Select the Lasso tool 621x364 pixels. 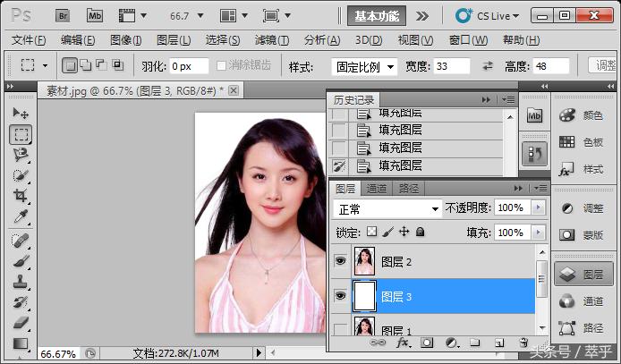[x=21, y=155]
